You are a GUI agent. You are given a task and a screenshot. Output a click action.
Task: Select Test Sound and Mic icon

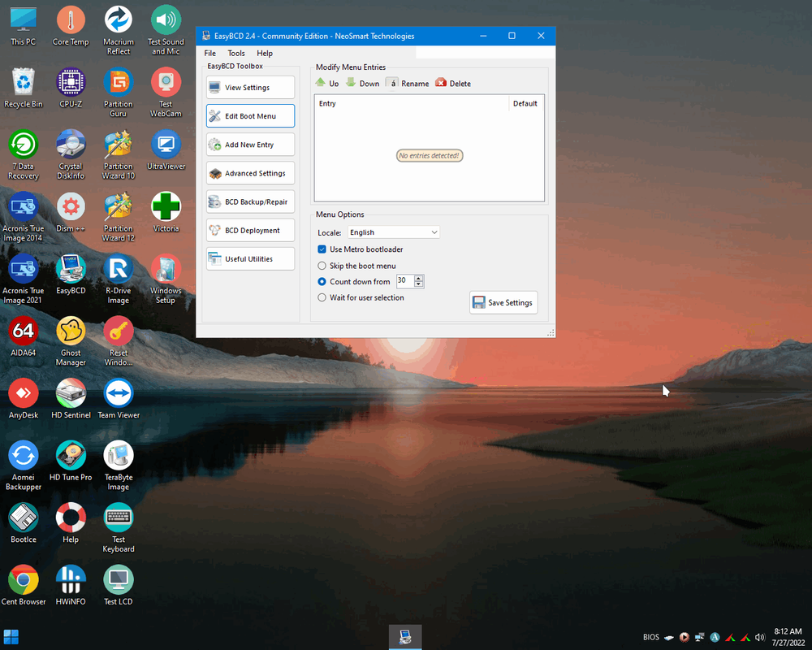point(166,31)
